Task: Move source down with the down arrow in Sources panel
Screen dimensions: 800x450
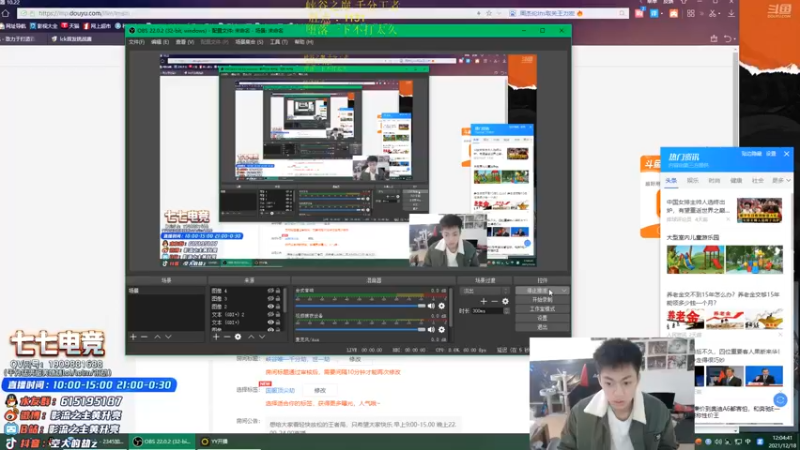Action: pyautogui.click(x=262, y=337)
